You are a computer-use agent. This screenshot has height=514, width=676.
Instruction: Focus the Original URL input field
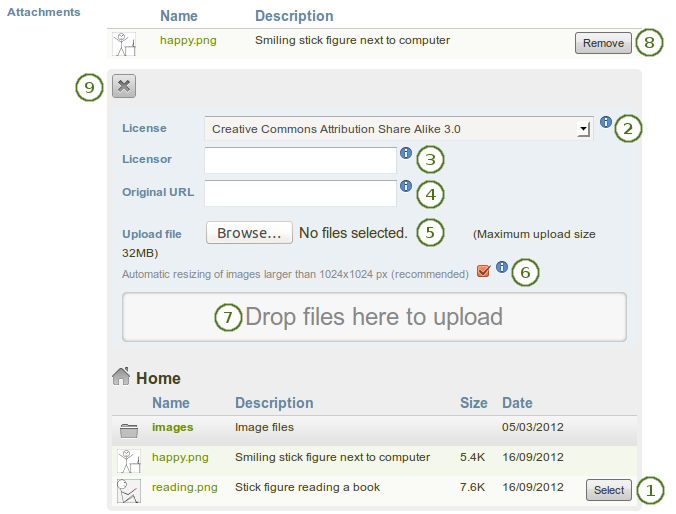[300, 193]
